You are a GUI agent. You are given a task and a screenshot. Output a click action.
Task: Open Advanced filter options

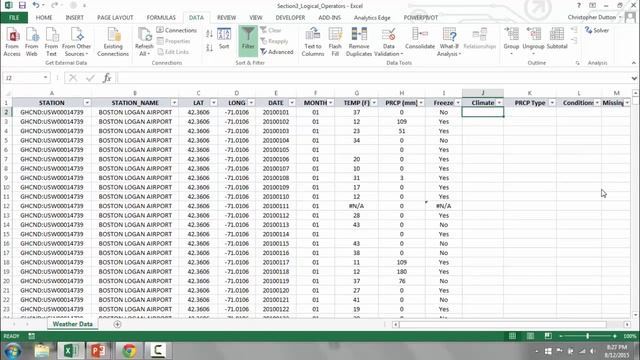click(x=277, y=52)
